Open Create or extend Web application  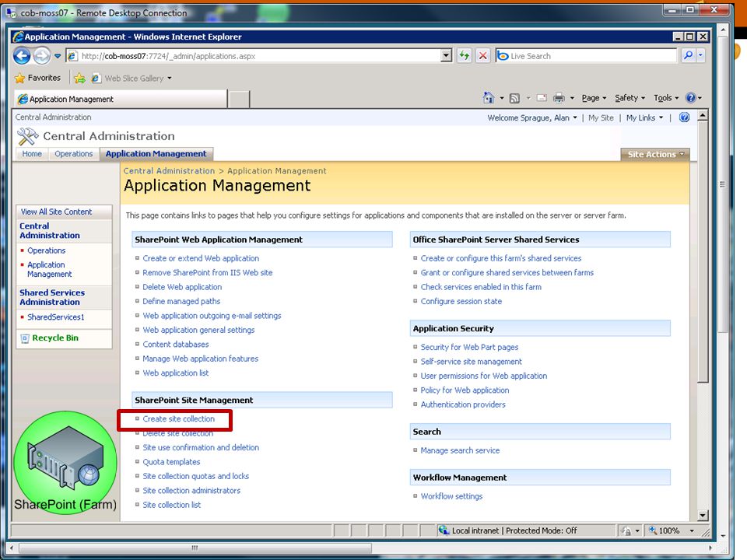pyautogui.click(x=201, y=258)
